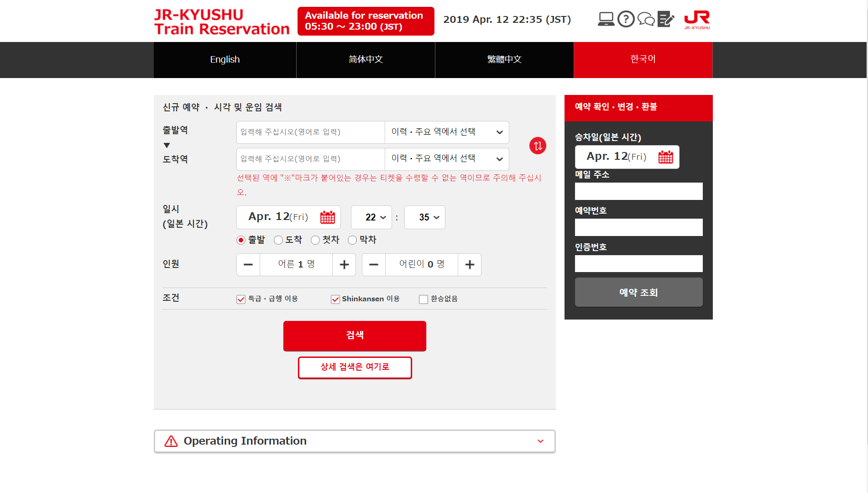This screenshot has width=868, height=493.
Task: Increase child count with plus button
Action: (470, 265)
